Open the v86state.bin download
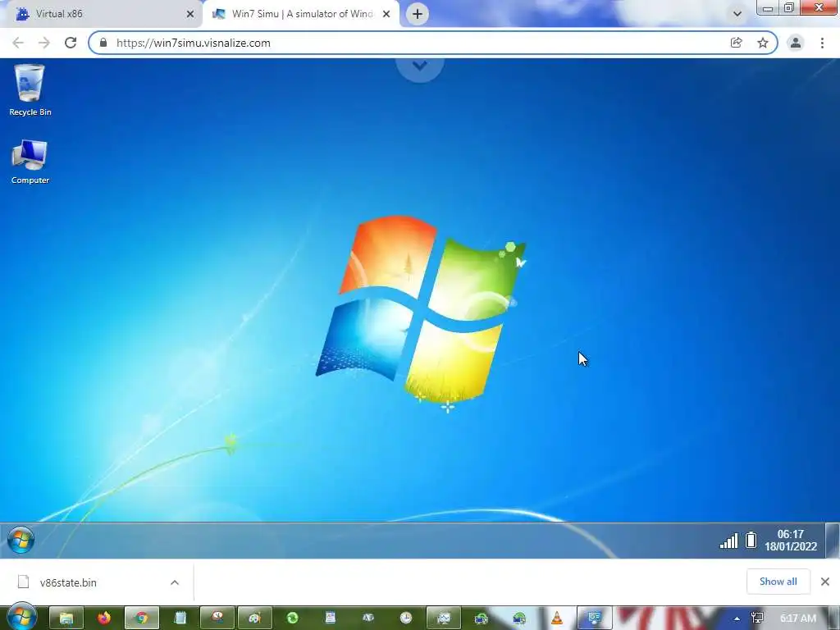 pyautogui.click(x=68, y=582)
